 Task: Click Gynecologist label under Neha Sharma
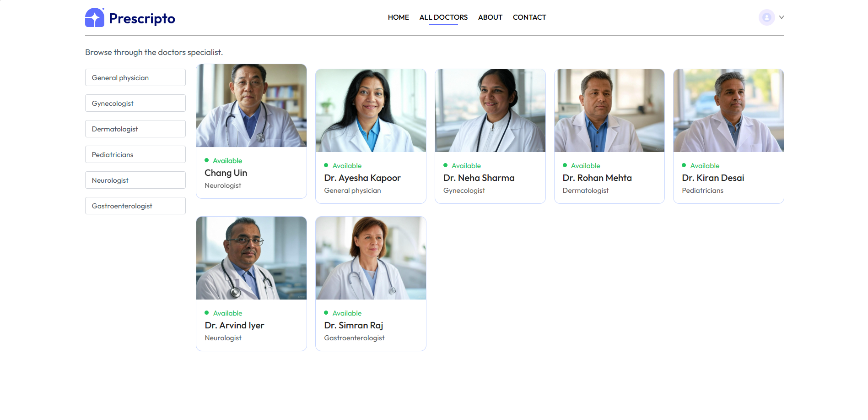[464, 191]
